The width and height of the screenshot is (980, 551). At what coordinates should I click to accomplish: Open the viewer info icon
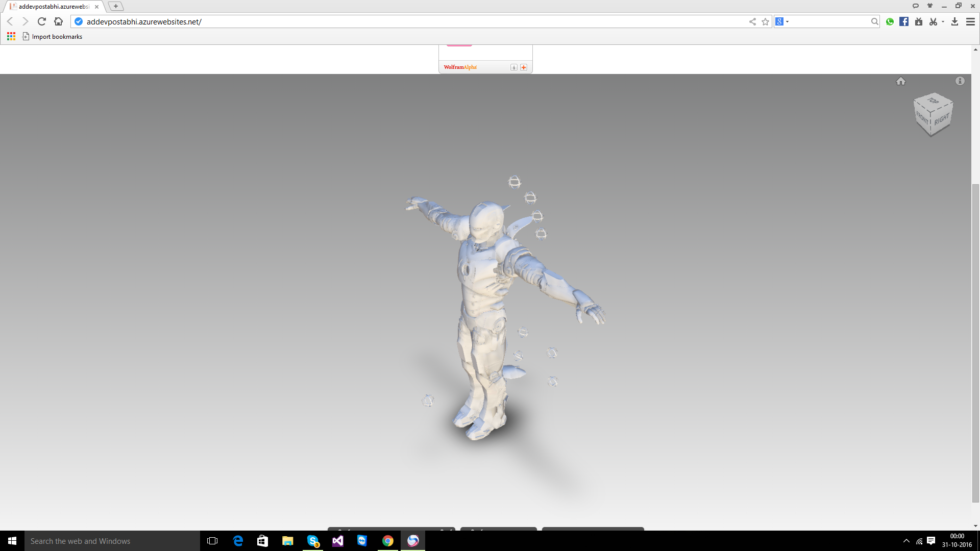click(960, 81)
